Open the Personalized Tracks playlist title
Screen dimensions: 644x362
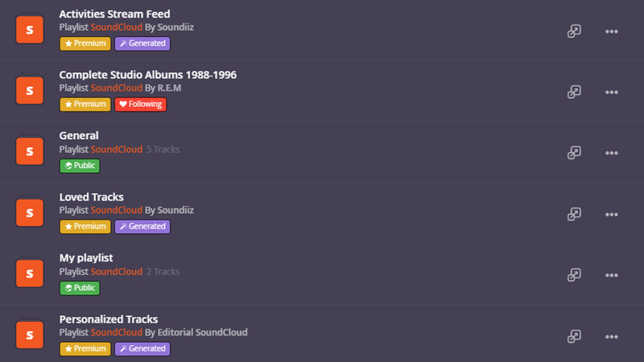coord(109,319)
